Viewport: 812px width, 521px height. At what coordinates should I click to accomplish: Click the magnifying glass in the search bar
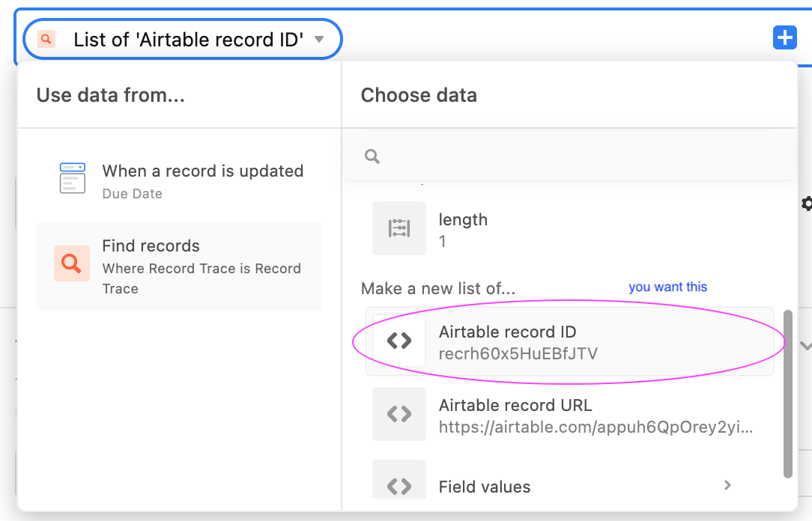coord(372,156)
